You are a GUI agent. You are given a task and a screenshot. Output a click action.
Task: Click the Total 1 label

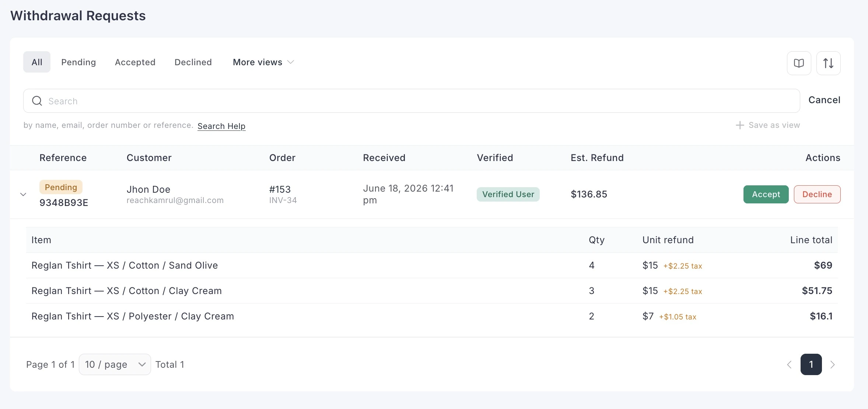[170, 364]
